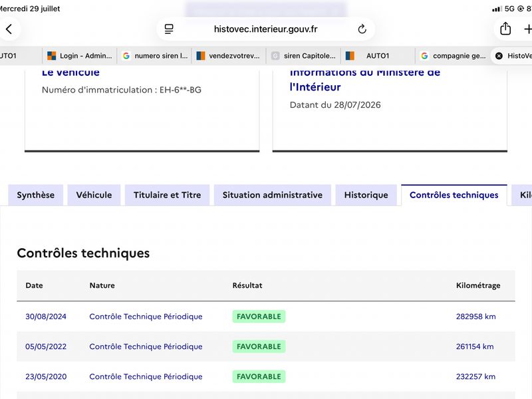Image resolution: width=532 pixels, height=399 pixels.
Task: Select the date 05/05/2022
Action: click(x=46, y=346)
